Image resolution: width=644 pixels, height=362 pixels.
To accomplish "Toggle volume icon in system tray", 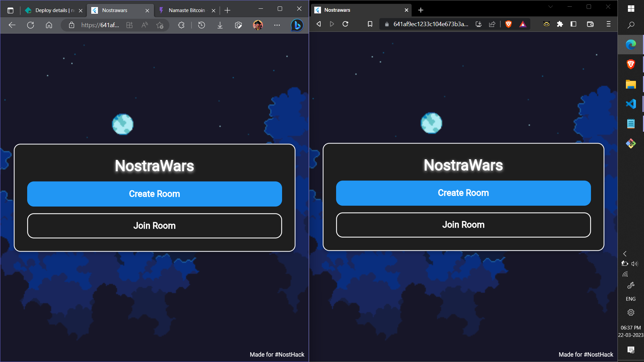I will [x=635, y=264].
